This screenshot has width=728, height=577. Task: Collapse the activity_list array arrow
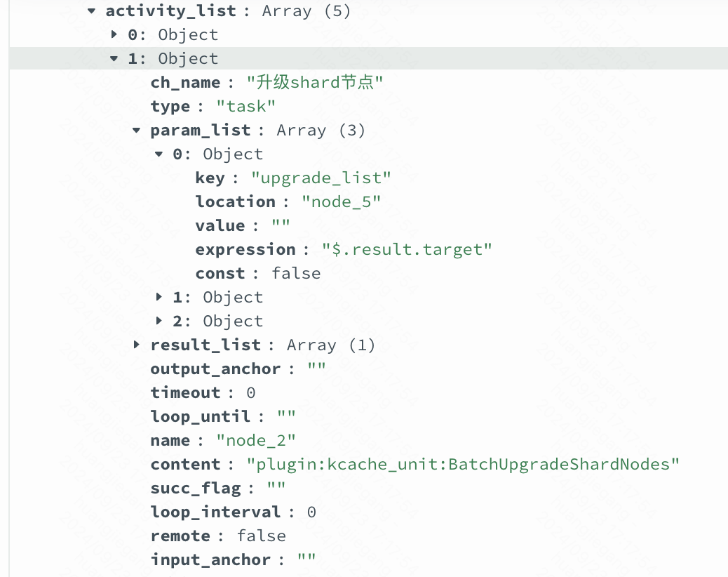(x=91, y=11)
